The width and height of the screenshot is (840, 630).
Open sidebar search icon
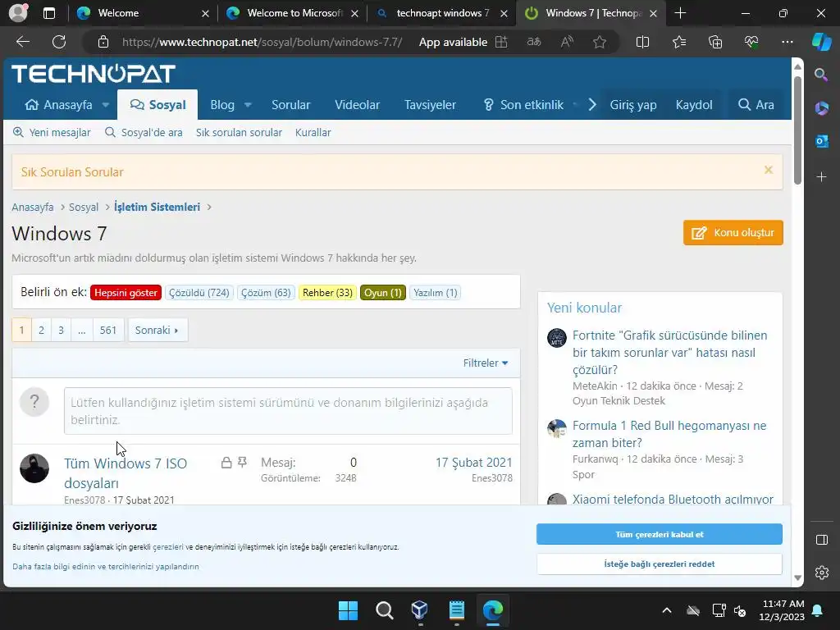click(821, 75)
